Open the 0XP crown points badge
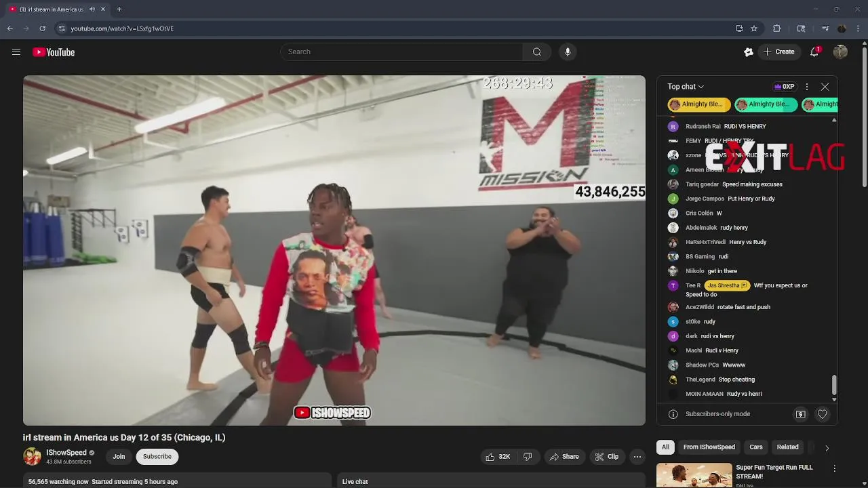The height and width of the screenshot is (488, 868). coord(785,87)
